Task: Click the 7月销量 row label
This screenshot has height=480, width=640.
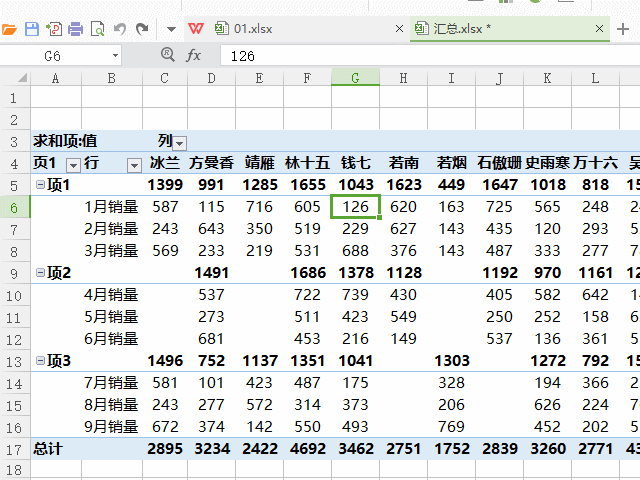Action: point(111,383)
